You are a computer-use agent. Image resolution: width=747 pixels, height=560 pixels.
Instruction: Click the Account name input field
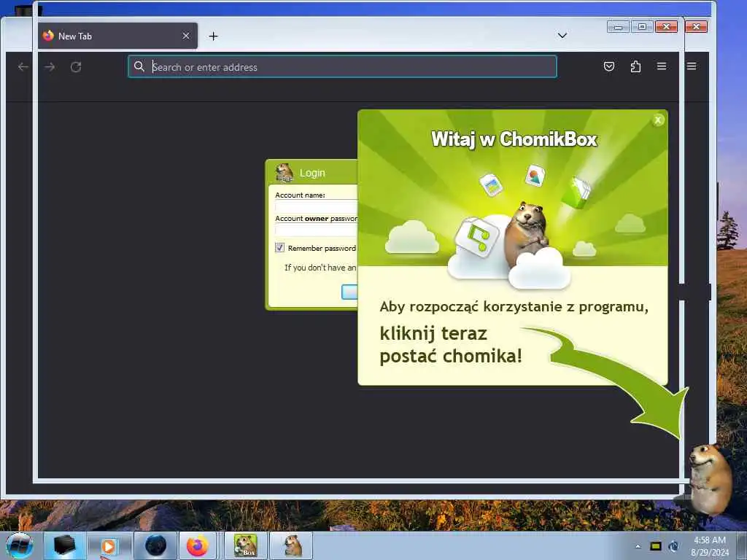coord(317,206)
